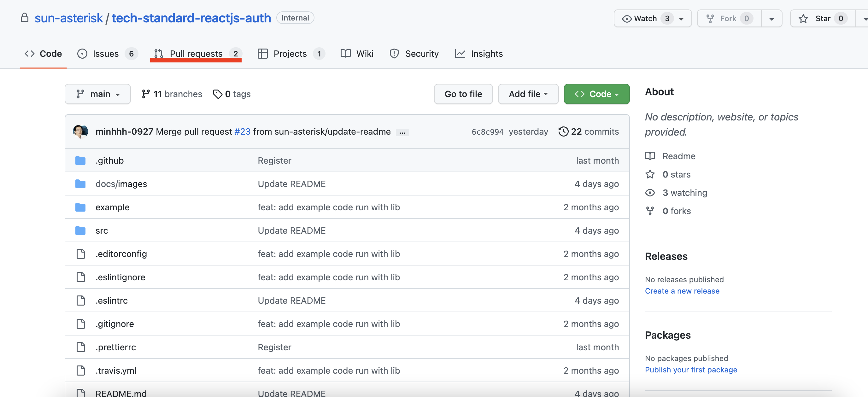Open the Add file dropdown
Screen dimensions: 868x397
[x=528, y=94]
